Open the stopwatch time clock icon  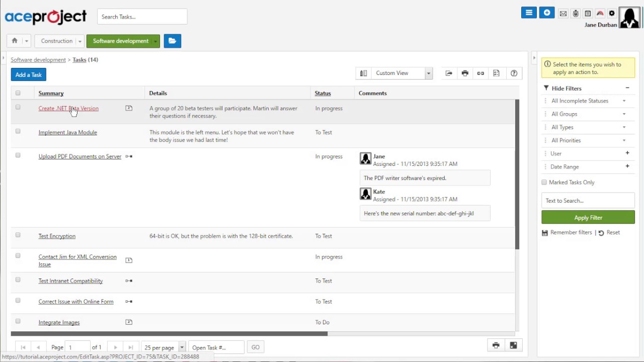coord(576,14)
